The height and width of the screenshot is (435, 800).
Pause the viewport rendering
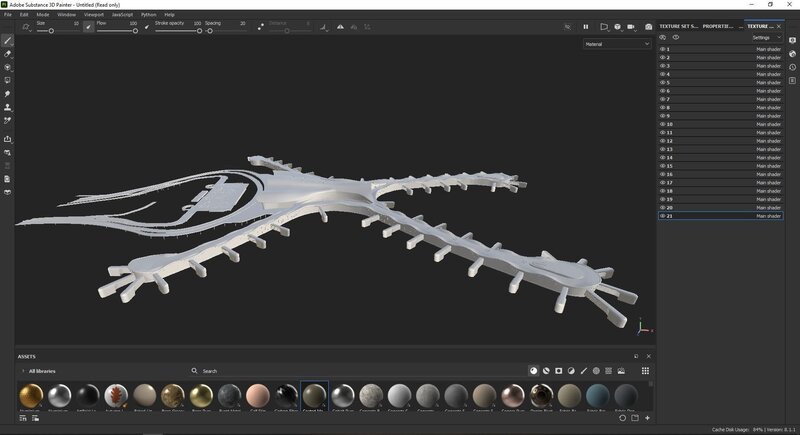pos(586,27)
